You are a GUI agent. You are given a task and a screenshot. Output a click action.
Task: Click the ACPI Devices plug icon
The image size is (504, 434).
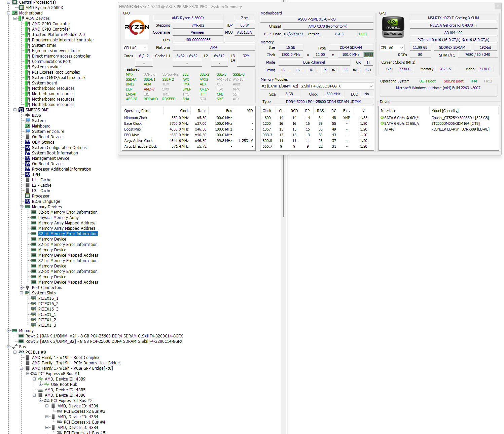tap(21, 18)
